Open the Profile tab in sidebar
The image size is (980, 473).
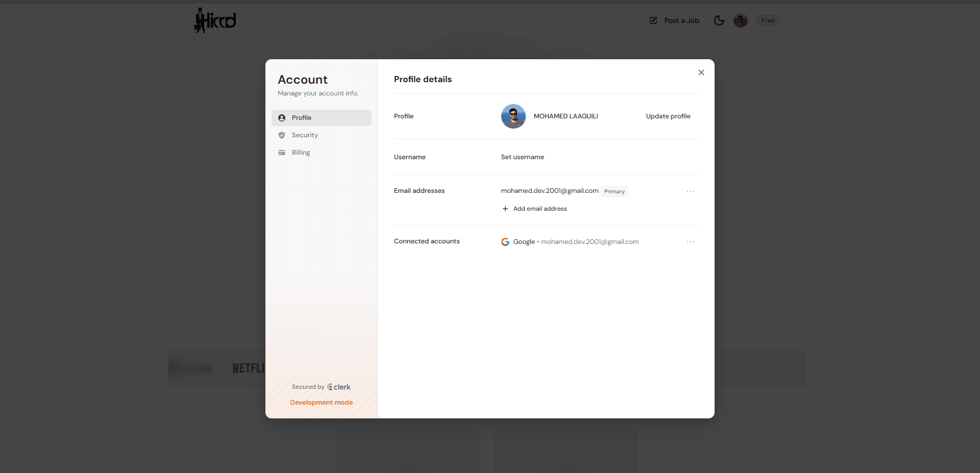pyautogui.click(x=322, y=118)
